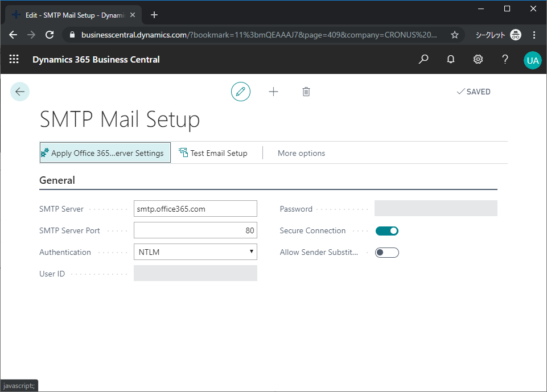This screenshot has height=392, width=547.
Task: Click Dynamics 365 Business Central title
Action: (x=96, y=60)
